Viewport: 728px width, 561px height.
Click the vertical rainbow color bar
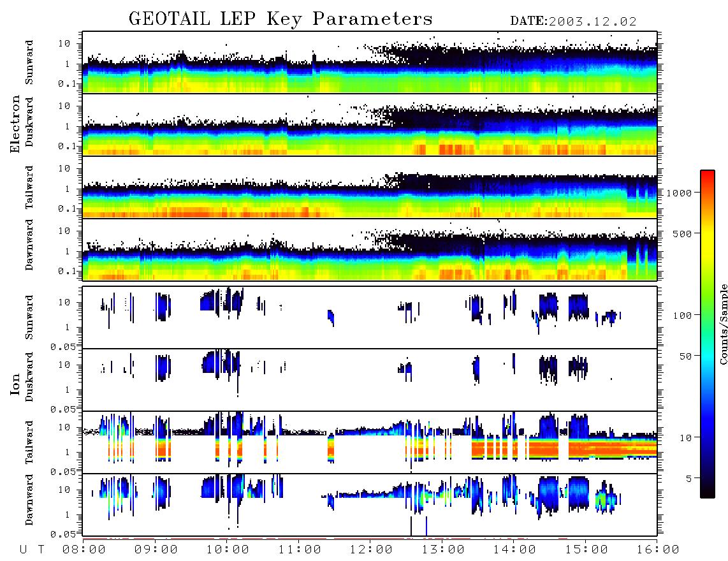point(707,334)
